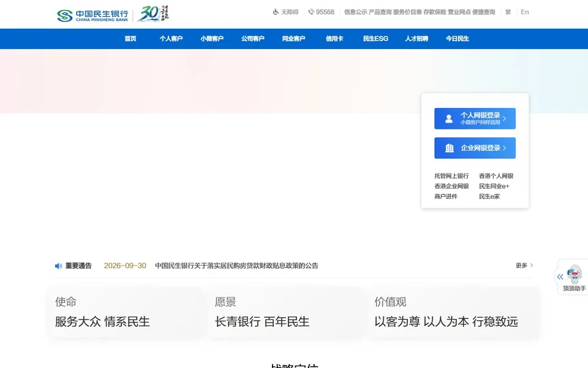The image size is (588, 368).
Task: Open the 人才招聘 menu
Action: click(417, 39)
